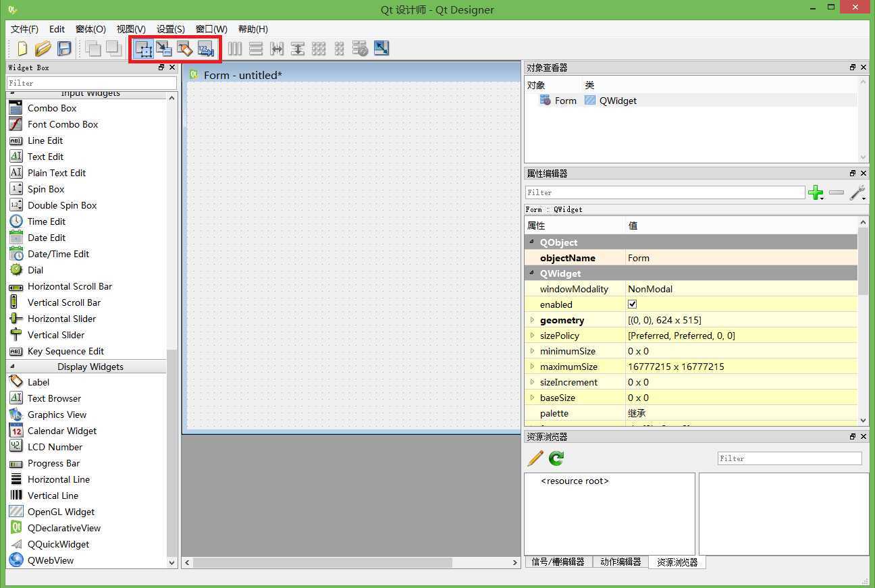Remove a dynamic property with minus button
Image resolution: width=875 pixels, height=588 pixels.
click(x=837, y=193)
